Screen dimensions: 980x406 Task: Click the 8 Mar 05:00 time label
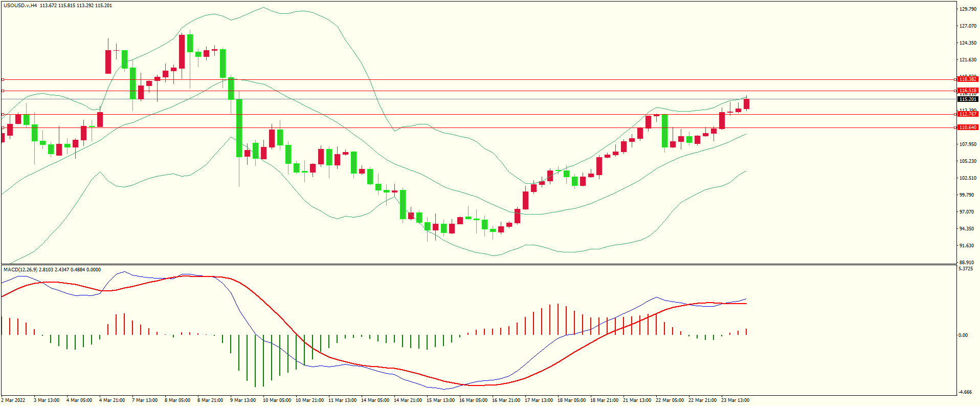click(177, 400)
